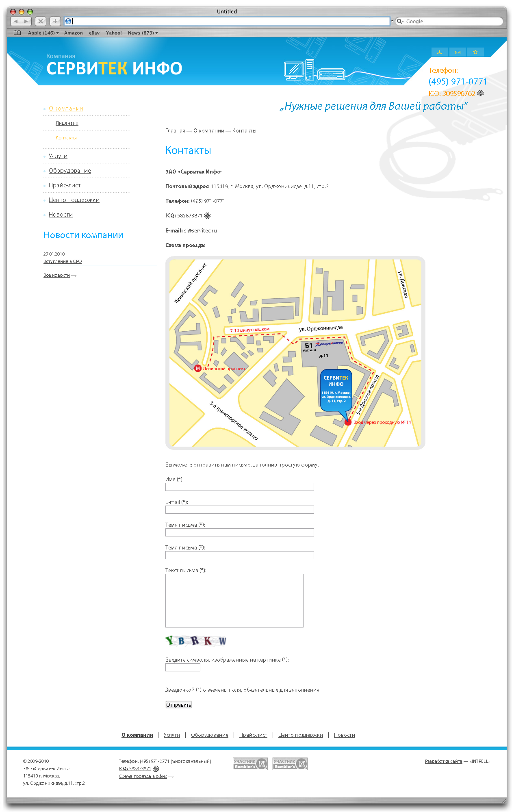Open the bookmarks book icon
This screenshot has width=514, height=812.
(17, 33)
